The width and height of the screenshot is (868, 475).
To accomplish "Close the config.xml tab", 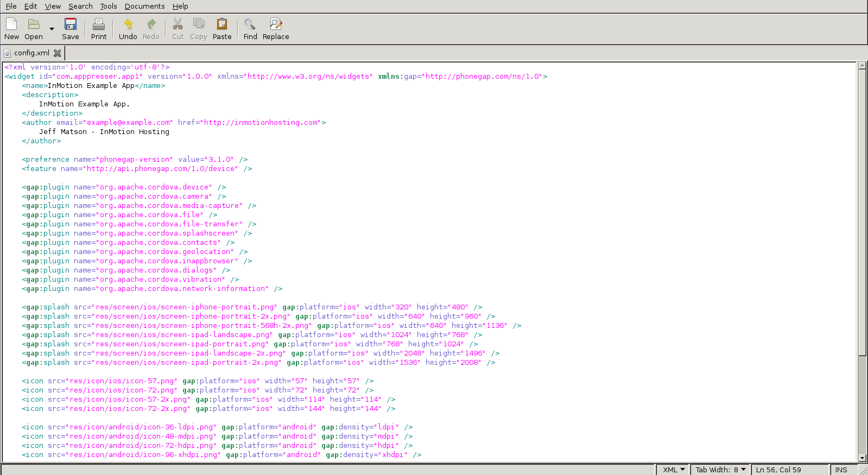I will pyautogui.click(x=58, y=53).
